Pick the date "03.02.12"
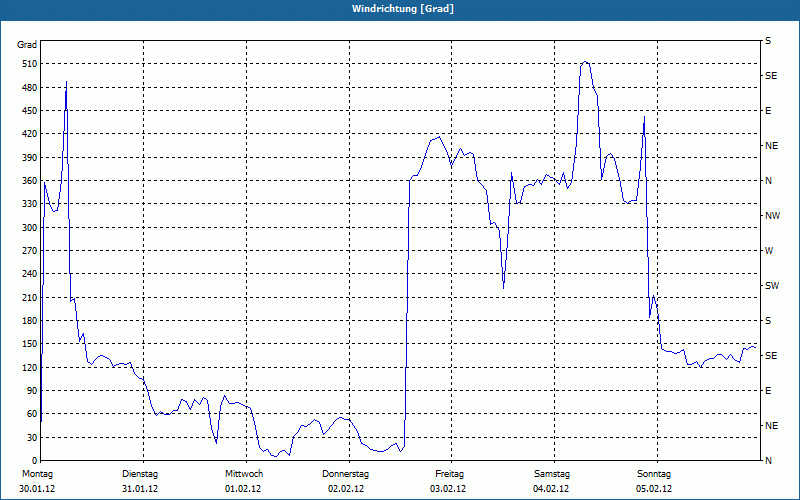Screen dimensions: 800x500 point(448,489)
